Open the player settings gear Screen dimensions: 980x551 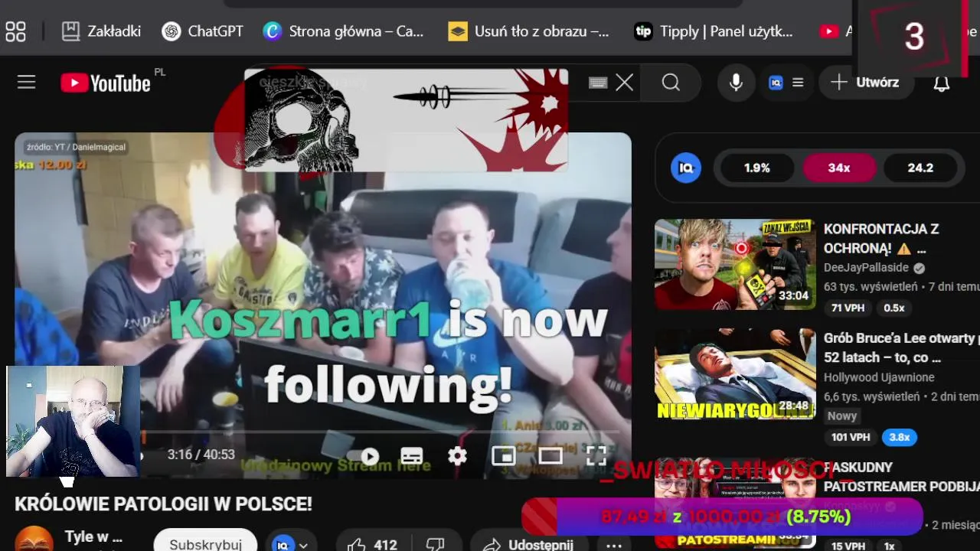coord(457,456)
